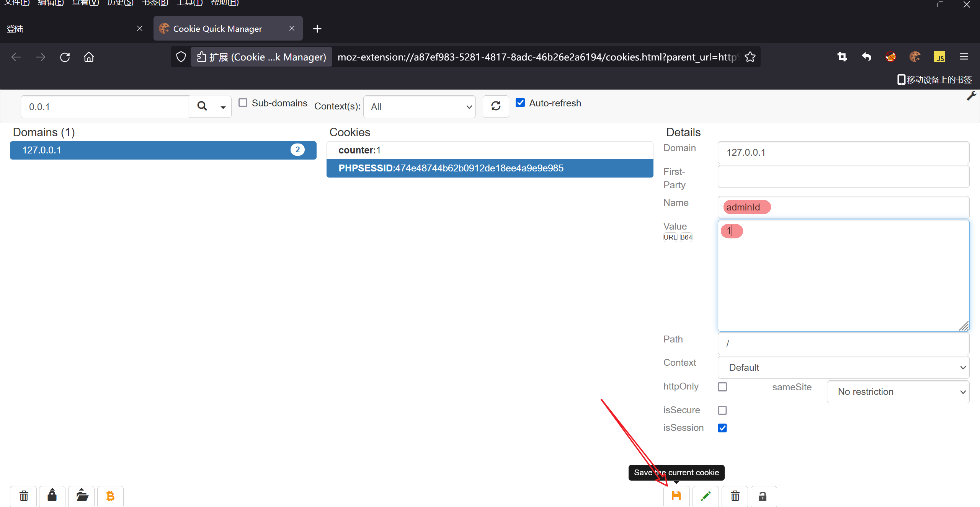Click the green pencil edit cookie icon
This screenshot has width=980, height=507.
pyautogui.click(x=706, y=496)
